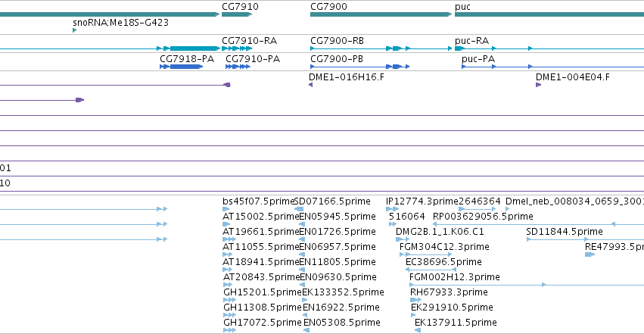The image size is (644, 334).
Task: Select the GH17072.5prime EST arrows
Action: point(229,330)
